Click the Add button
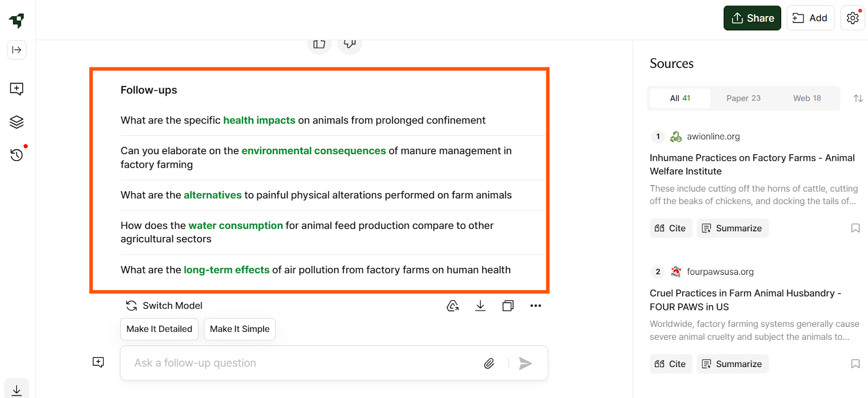Viewport: 868px width, 398px height. point(810,18)
